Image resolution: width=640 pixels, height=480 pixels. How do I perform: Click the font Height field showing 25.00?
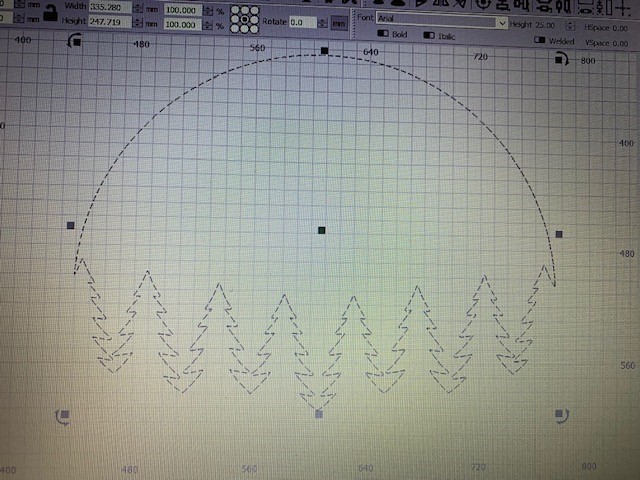[x=545, y=25]
